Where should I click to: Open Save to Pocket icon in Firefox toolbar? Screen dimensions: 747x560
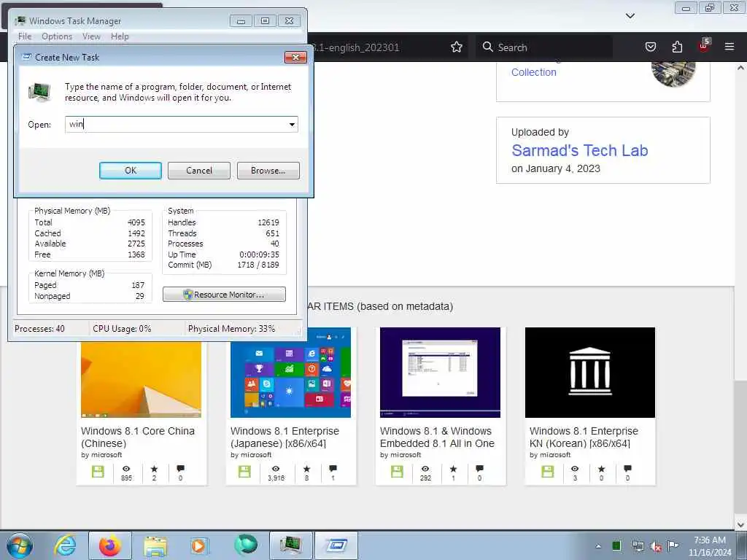tap(650, 47)
